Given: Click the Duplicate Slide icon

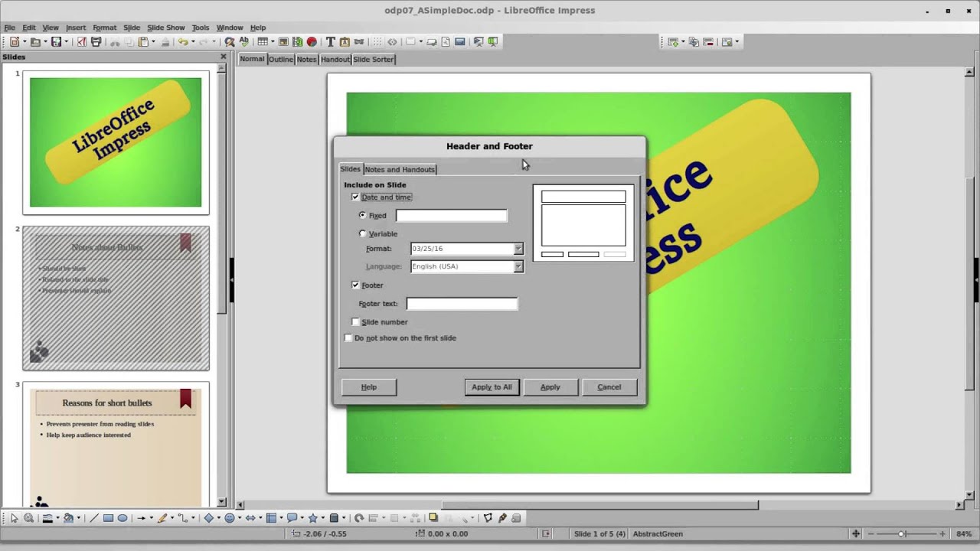Looking at the screenshot, I should tap(694, 42).
